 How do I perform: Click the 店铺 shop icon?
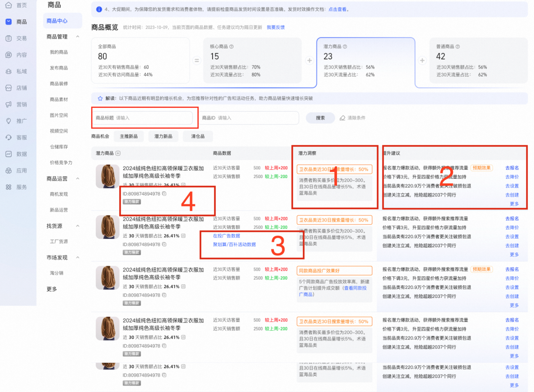click(9, 88)
